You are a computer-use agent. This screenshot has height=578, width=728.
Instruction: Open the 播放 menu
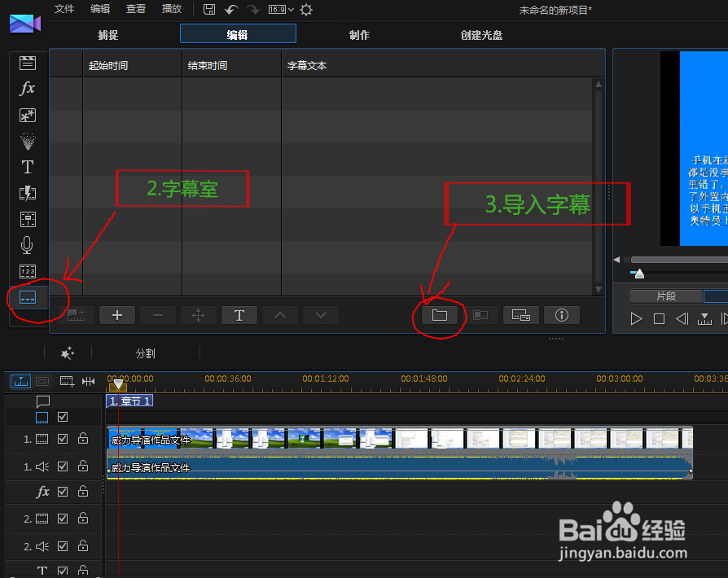[x=171, y=9]
